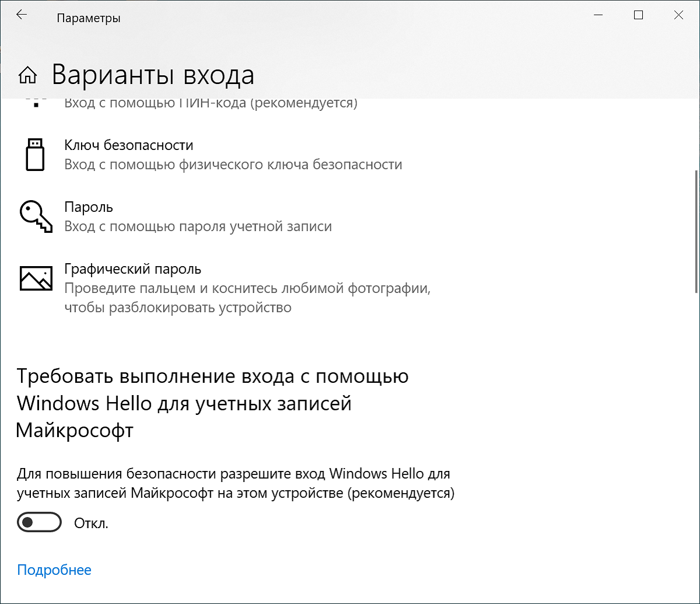Enable the Windows Hello requirement toggle
The width and height of the screenshot is (700, 604).
[39, 522]
